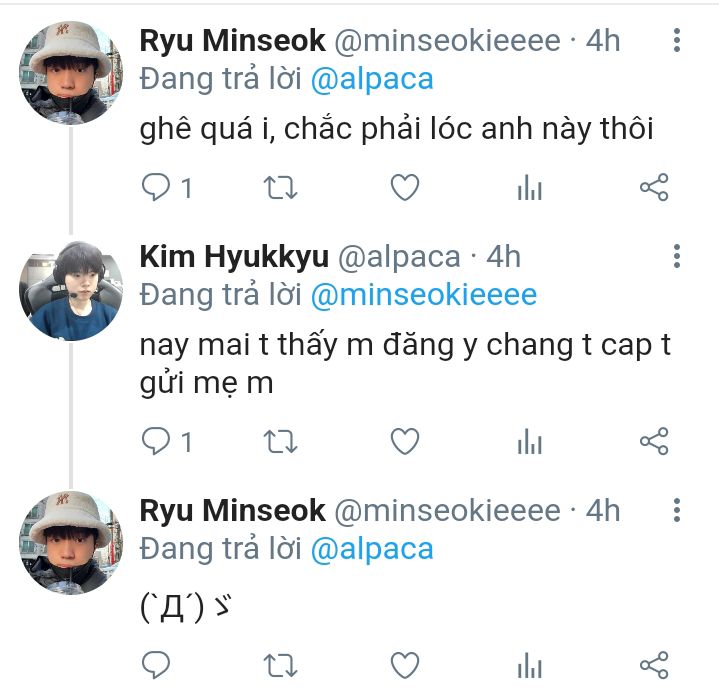719x696 pixels.
Task: Click the @minseokieeee mention link
Action: point(424,295)
